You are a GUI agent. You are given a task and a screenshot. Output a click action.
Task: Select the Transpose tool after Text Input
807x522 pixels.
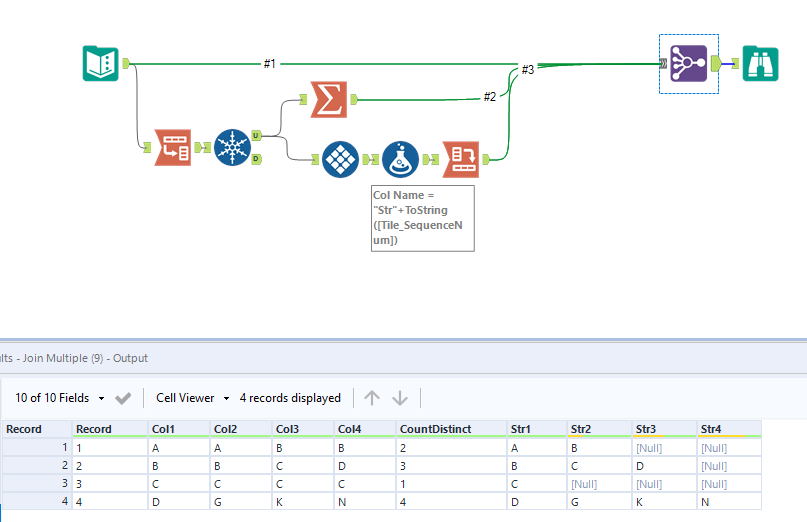pyautogui.click(x=173, y=148)
